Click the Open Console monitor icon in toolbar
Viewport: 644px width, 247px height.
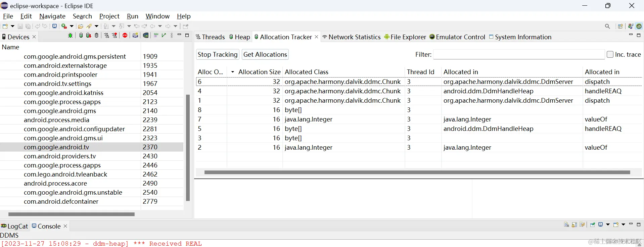[x=54, y=26]
